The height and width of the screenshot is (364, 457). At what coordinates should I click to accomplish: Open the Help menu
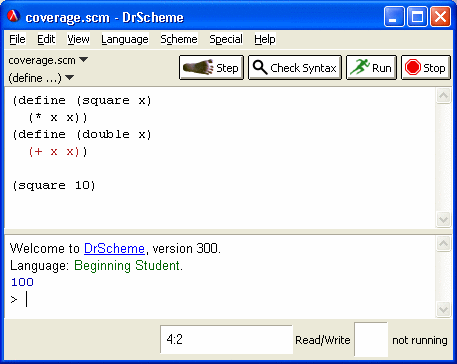(265, 39)
